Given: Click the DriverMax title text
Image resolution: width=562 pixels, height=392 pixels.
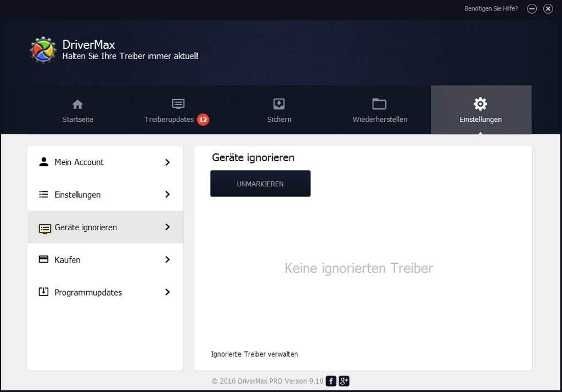Looking at the screenshot, I should (x=88, y=45).
